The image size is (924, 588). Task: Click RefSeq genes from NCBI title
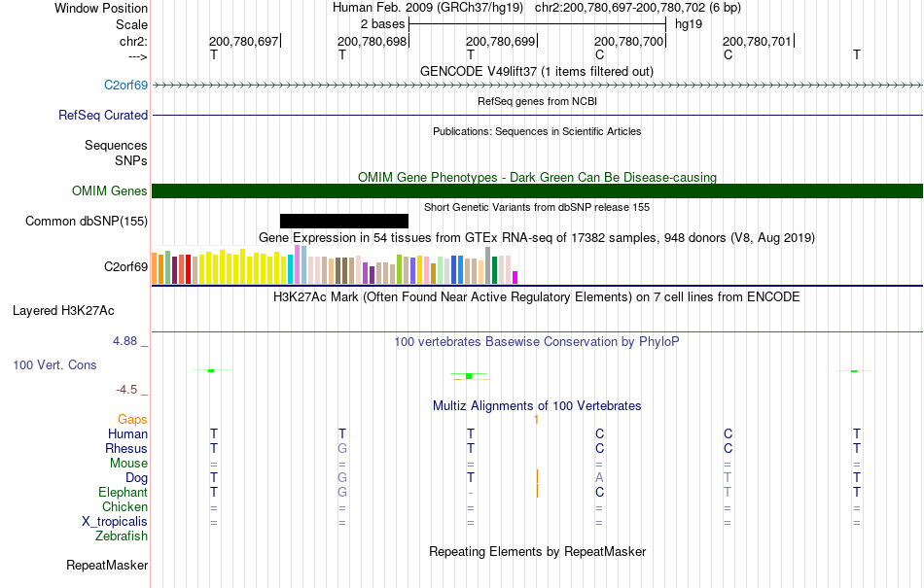pos(537,101)
